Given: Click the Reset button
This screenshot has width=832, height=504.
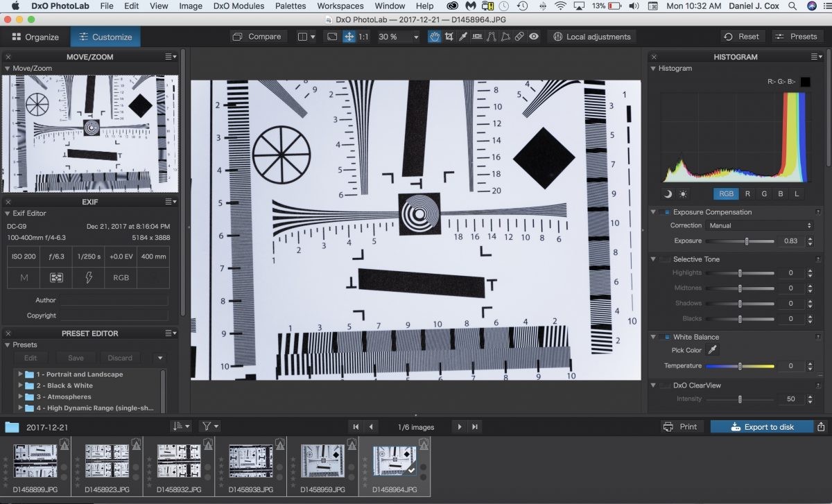Looking at the screenshot, I should (x=741, y=37).
